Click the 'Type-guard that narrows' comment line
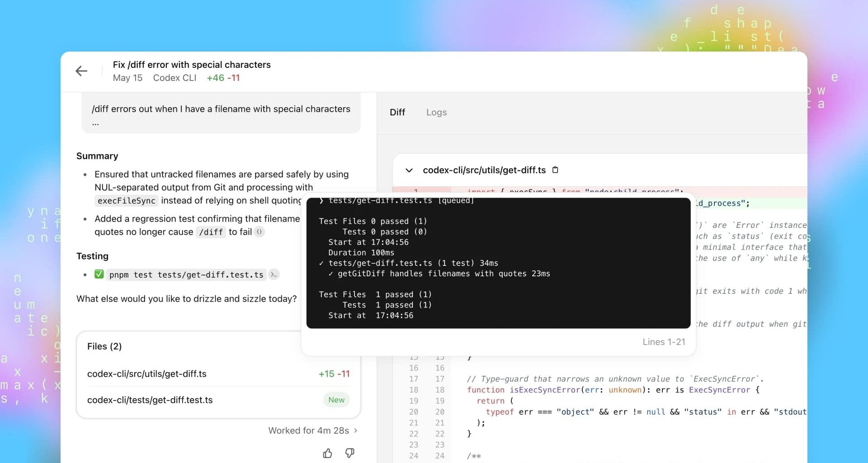The width and height of the screenshot is (868, 463). (x=615, y=379)
